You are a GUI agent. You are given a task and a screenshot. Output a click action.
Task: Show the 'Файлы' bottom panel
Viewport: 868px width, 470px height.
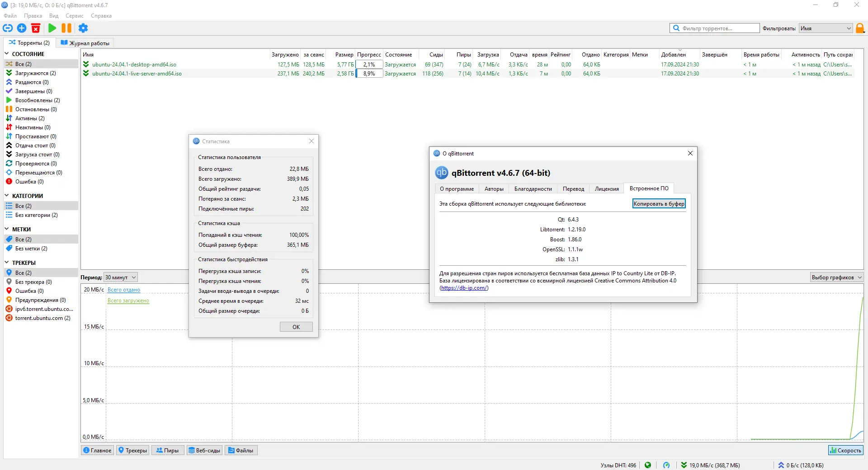241,451
